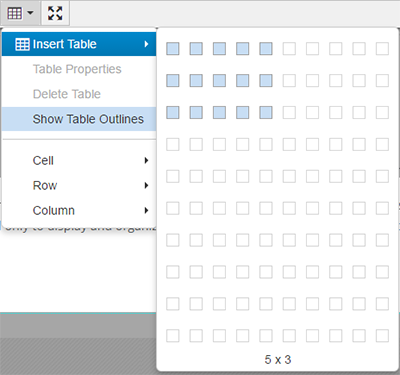Pick the 10 x 1 table grid cell

coord(382,49)
